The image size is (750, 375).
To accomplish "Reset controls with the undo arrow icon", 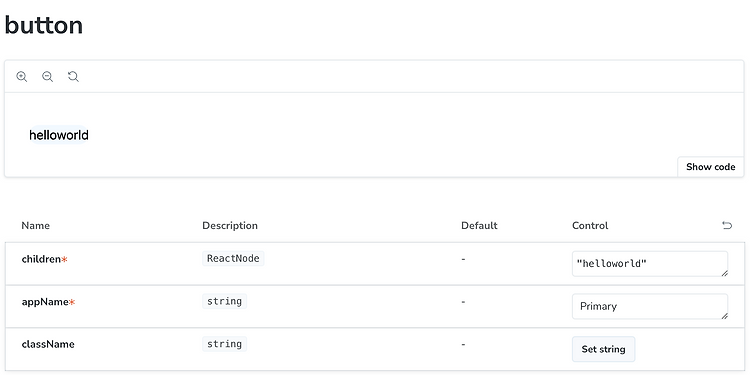I will 727,225.
